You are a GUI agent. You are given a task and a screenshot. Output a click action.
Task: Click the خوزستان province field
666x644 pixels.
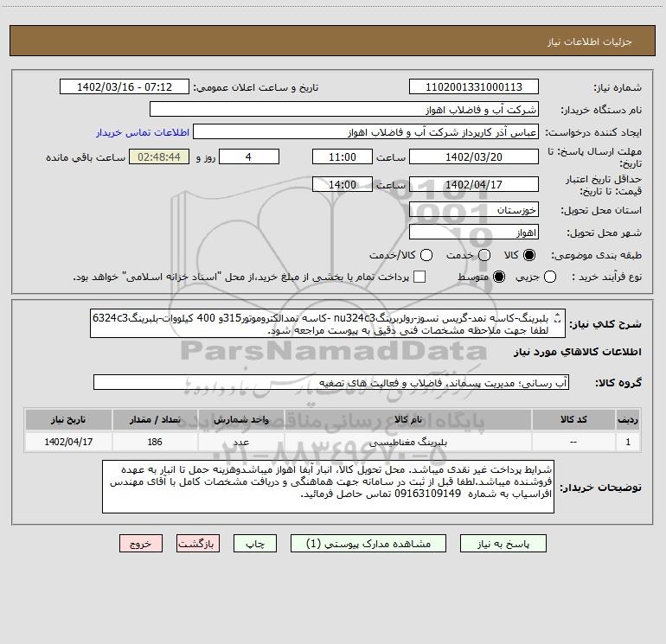(x=474, y=210)
